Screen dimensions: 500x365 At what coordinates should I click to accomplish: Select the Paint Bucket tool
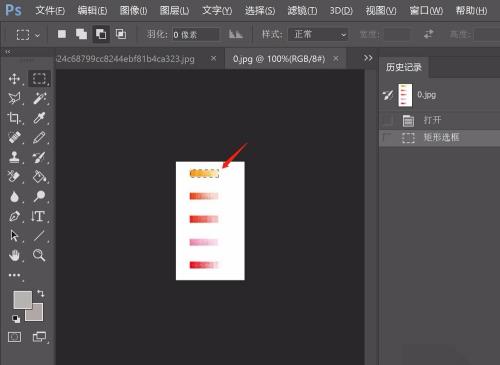[x=39, y=177]
